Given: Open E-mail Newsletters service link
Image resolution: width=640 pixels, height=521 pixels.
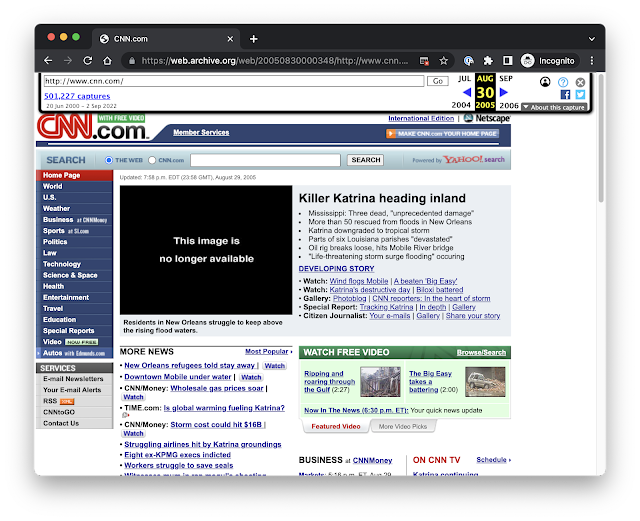Looking at the screenshot, I should tap(74, 379).
